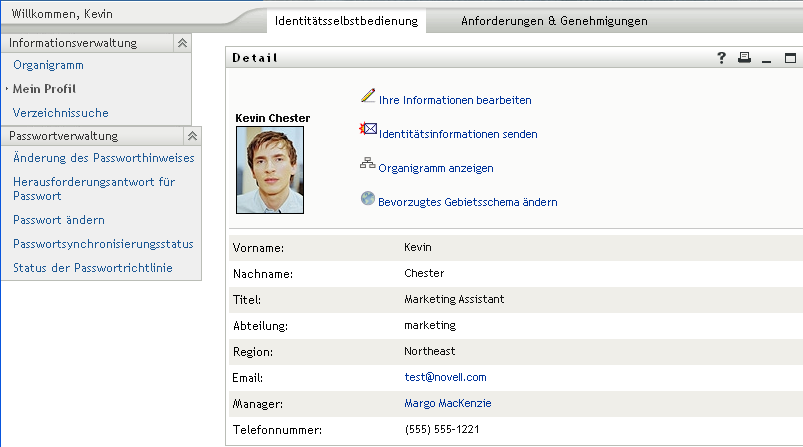The height and width of the screenshot is (447, 803).
Task: Click the Email field label
Action: [247, 378]
